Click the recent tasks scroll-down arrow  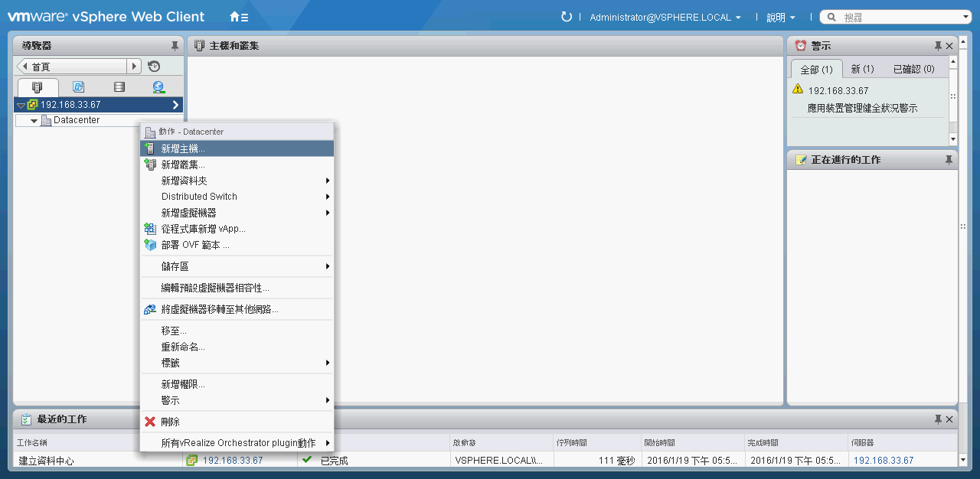pyautogui.click(x=963, y=460)
